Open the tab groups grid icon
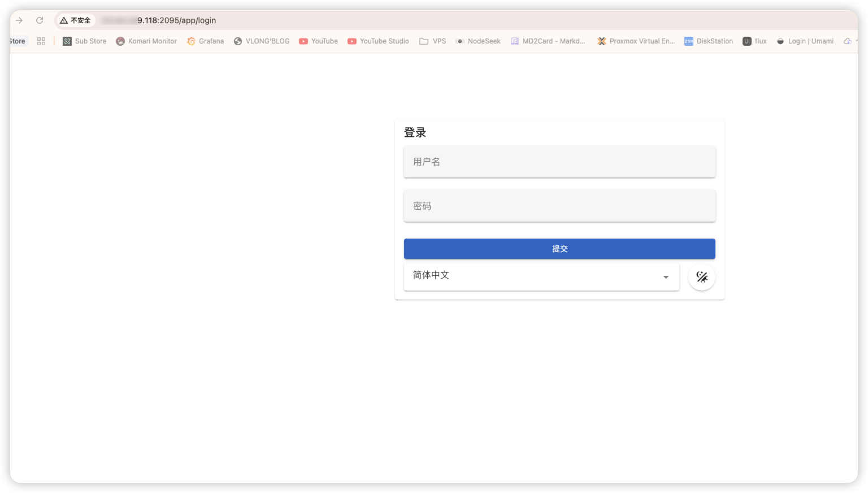868x493 pixels. [x=41, y=41]
